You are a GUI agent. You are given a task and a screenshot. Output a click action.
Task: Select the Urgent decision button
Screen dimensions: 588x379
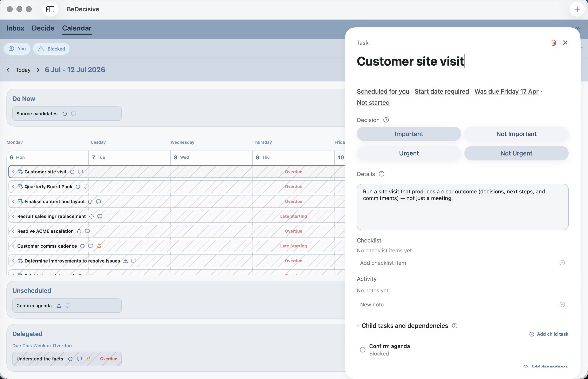coord(409,153)
